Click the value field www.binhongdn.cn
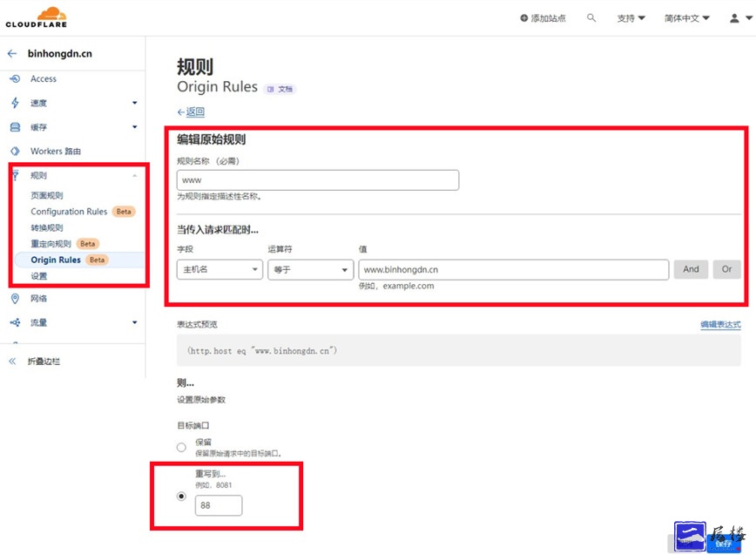 coord(514,269)
